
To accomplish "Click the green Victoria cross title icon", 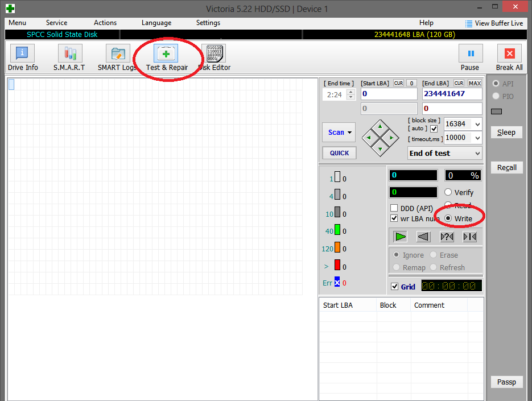I will [x=10, y=9].
